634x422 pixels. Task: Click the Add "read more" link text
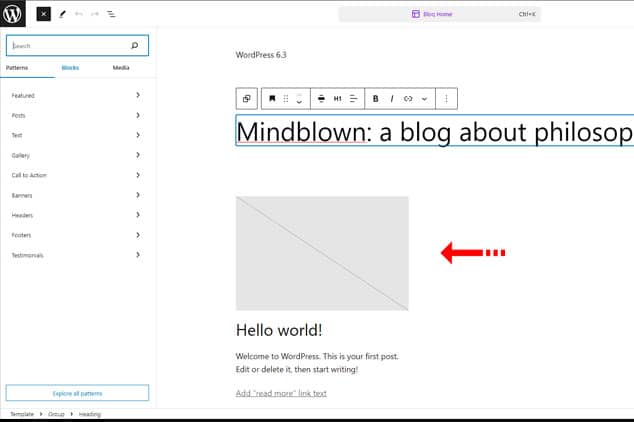tap(281, 393)
